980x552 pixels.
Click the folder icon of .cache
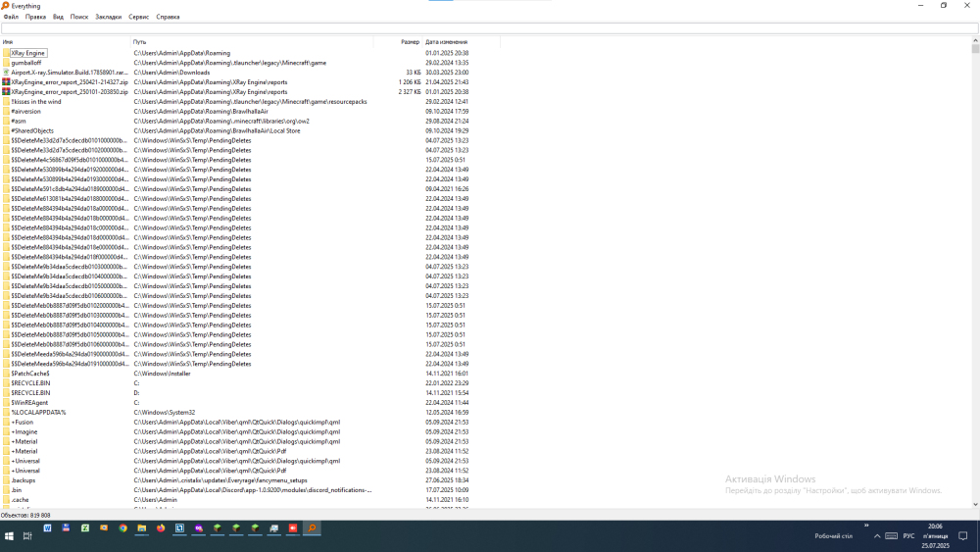tap(6, 499)
